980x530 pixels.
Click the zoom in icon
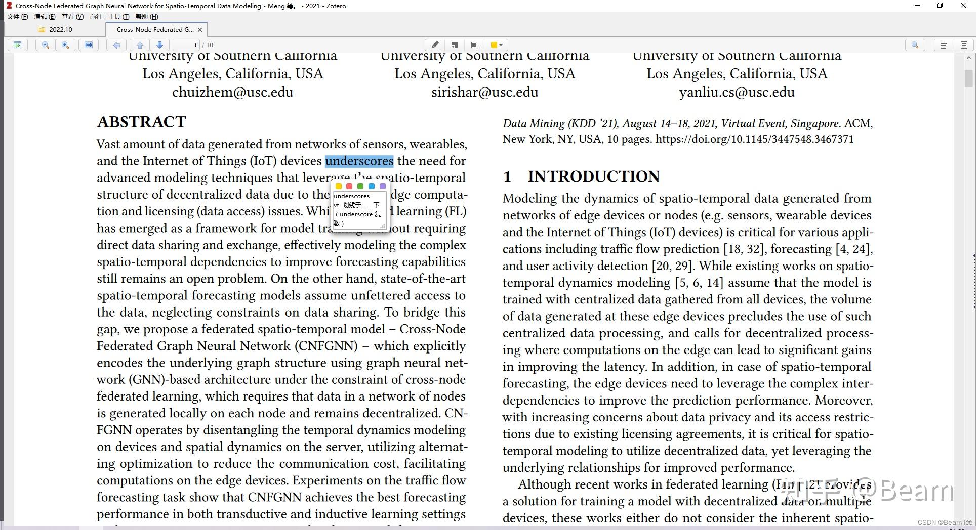[65, 45]
